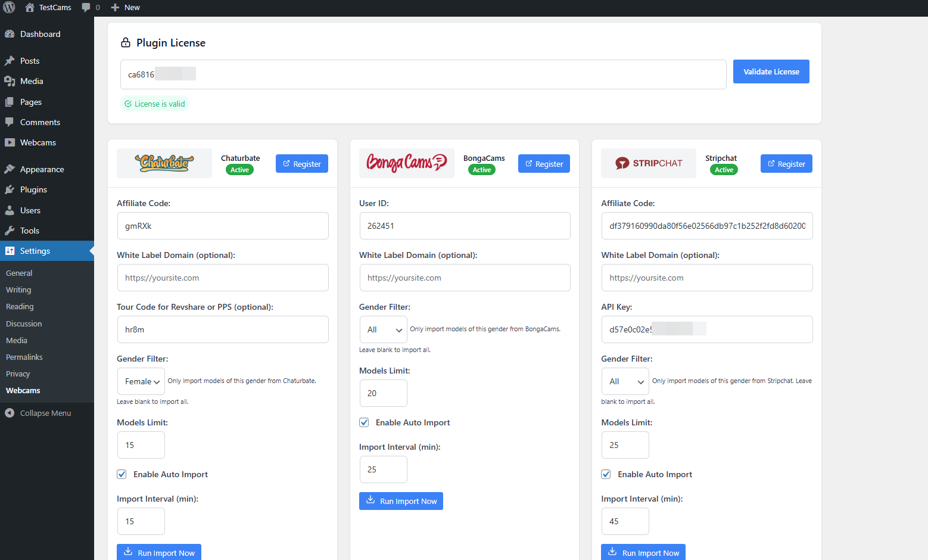Toggle BongaCams Enable Auto Import checkbox
Screen dimensions: 928x560
(x=364, y=422)
